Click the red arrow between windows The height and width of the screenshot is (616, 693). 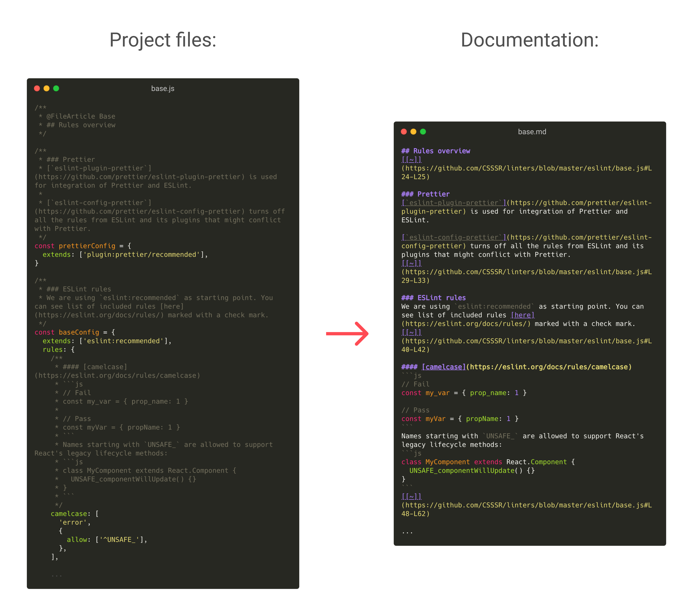coord(347,334)
